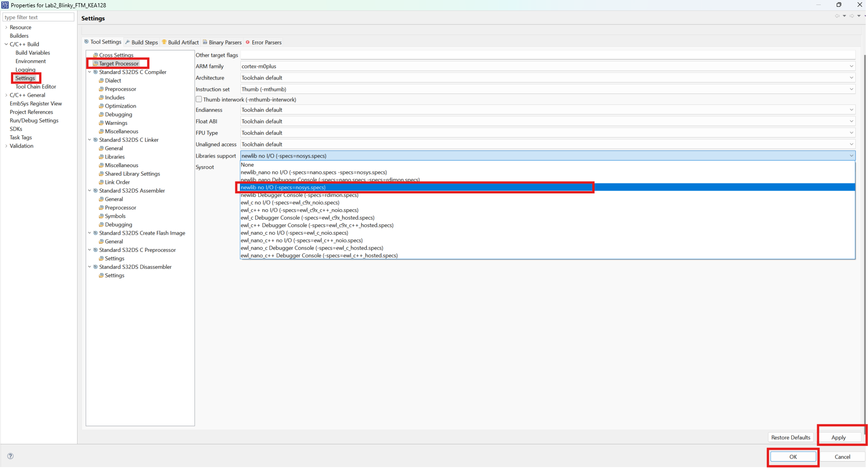Click the wrench icon beside Link Order

point(102,182)
